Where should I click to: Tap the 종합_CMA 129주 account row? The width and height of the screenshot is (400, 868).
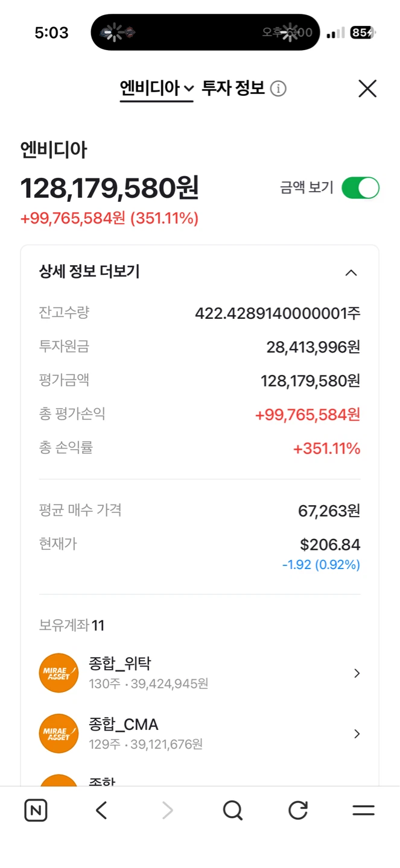[200, 734]
